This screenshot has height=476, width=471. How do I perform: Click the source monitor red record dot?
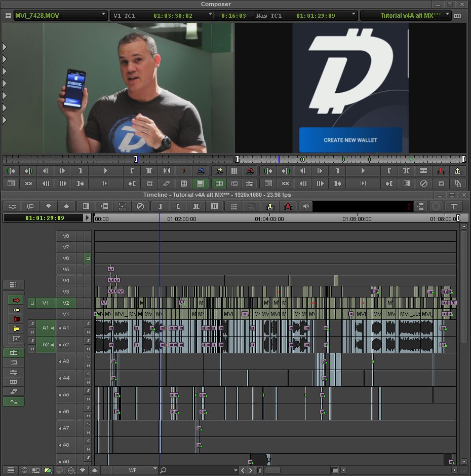183,171
